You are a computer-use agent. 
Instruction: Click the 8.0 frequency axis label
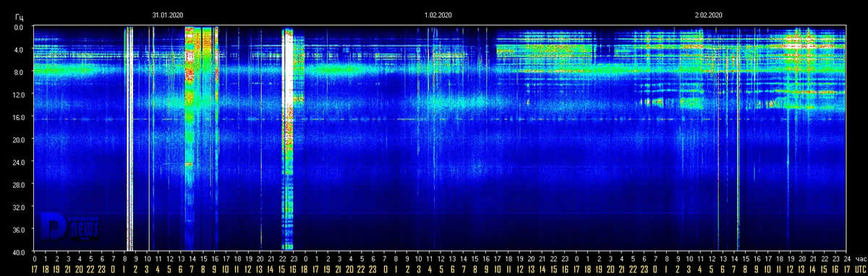(x=19, y=72)
